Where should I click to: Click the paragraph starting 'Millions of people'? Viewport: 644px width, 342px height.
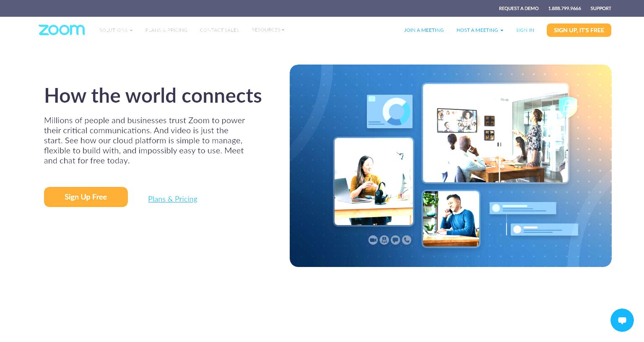click(x=145, y=140)
